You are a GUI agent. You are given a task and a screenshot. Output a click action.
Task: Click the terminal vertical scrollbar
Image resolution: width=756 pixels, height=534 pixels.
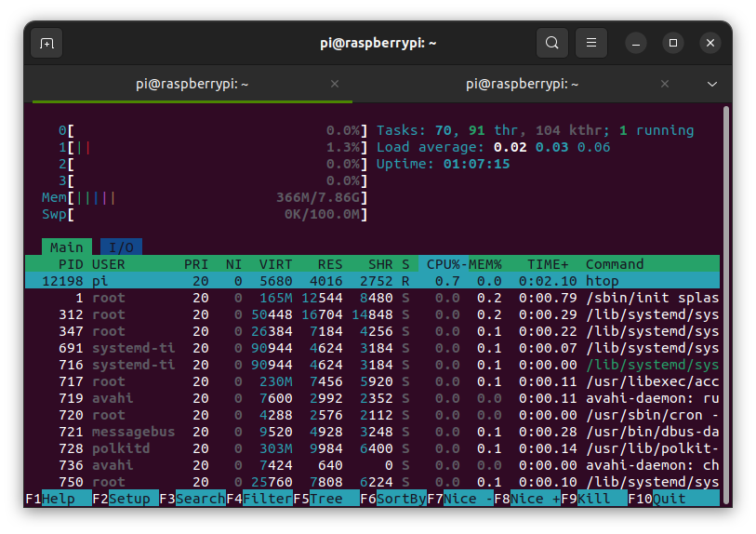point(726,307)
